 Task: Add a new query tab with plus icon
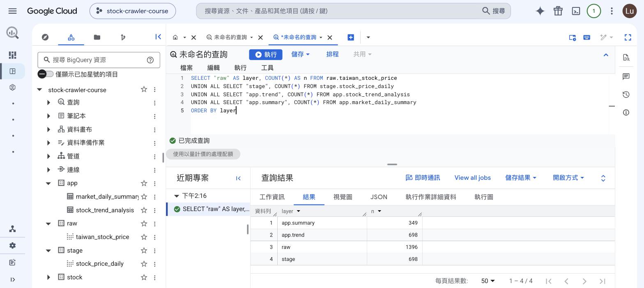[x=351, y=37]
